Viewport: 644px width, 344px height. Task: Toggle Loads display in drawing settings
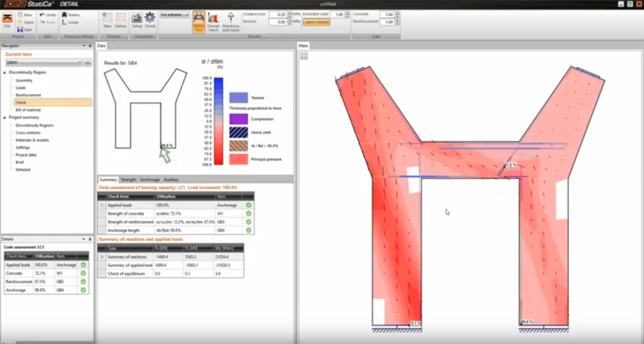71,22
